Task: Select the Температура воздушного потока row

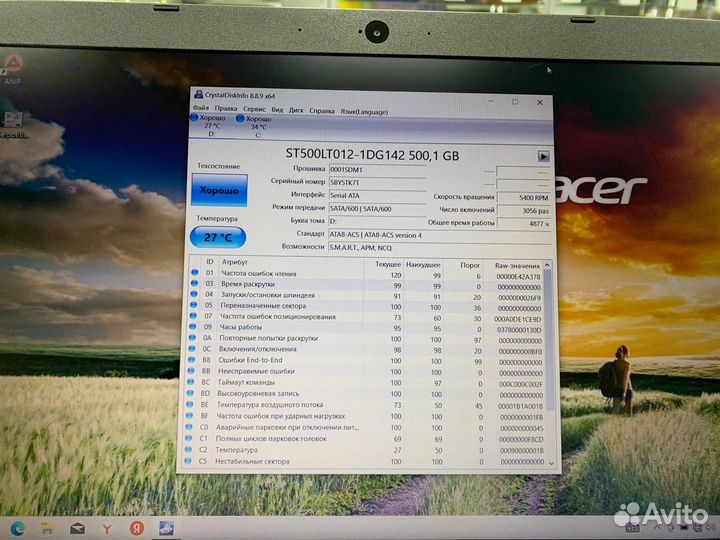Action: tap(366, 405)
